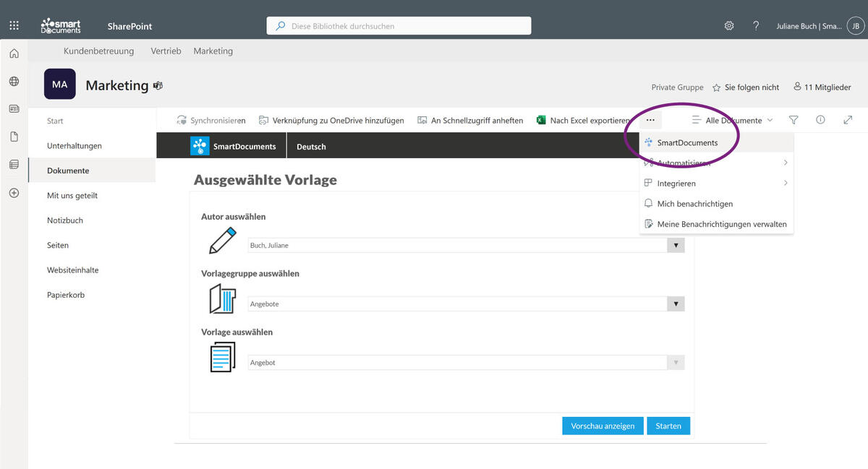Click the search box Diese Bibliothek durchsuchen

399,26
